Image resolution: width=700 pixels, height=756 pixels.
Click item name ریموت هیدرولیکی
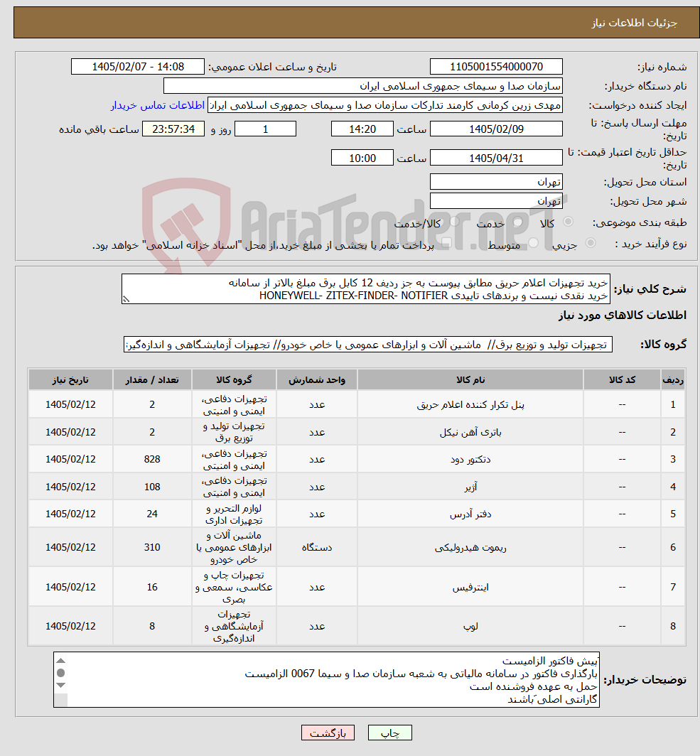(470, 548)
